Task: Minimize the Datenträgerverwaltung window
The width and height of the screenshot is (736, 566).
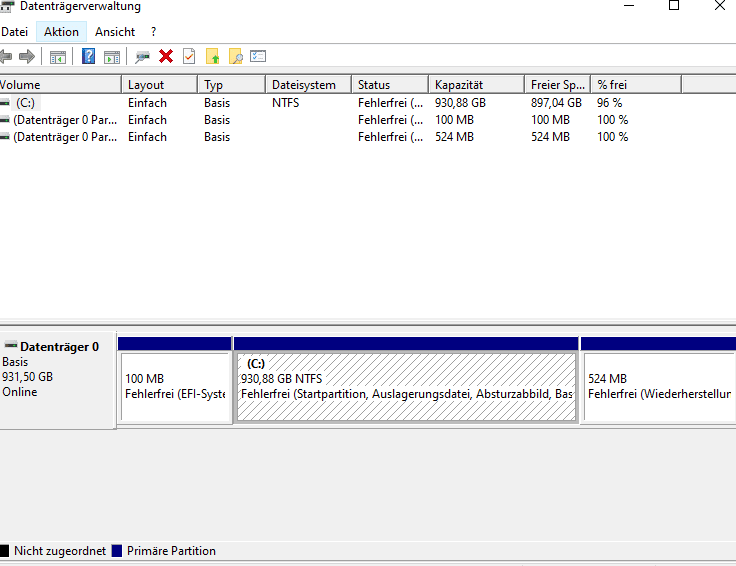Action: [x=629, y=6]
